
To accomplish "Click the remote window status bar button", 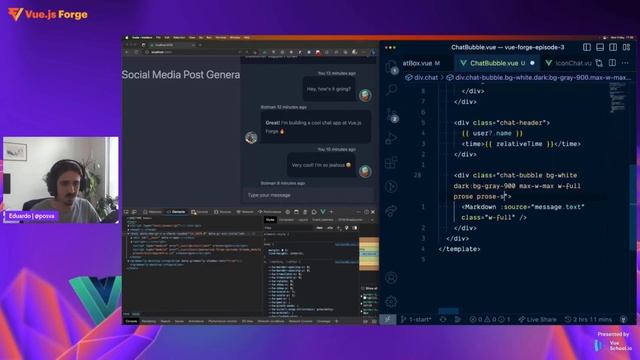I will coord(388,319).
